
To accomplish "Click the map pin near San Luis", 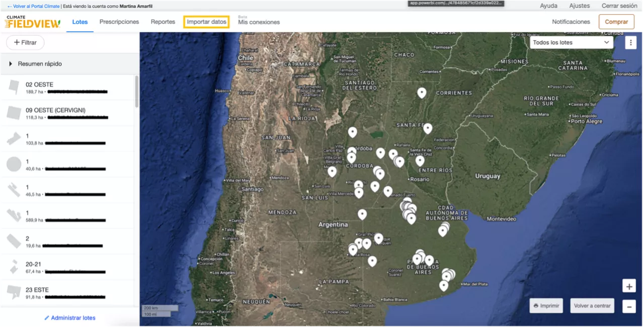I will pos(332,172).
